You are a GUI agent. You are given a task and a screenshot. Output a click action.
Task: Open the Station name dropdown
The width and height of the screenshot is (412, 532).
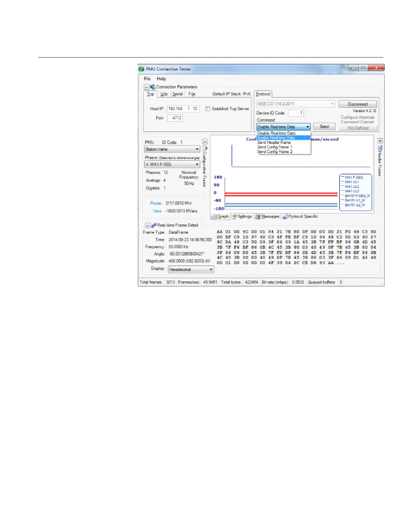pyautogui.click(x=172, y=149)
